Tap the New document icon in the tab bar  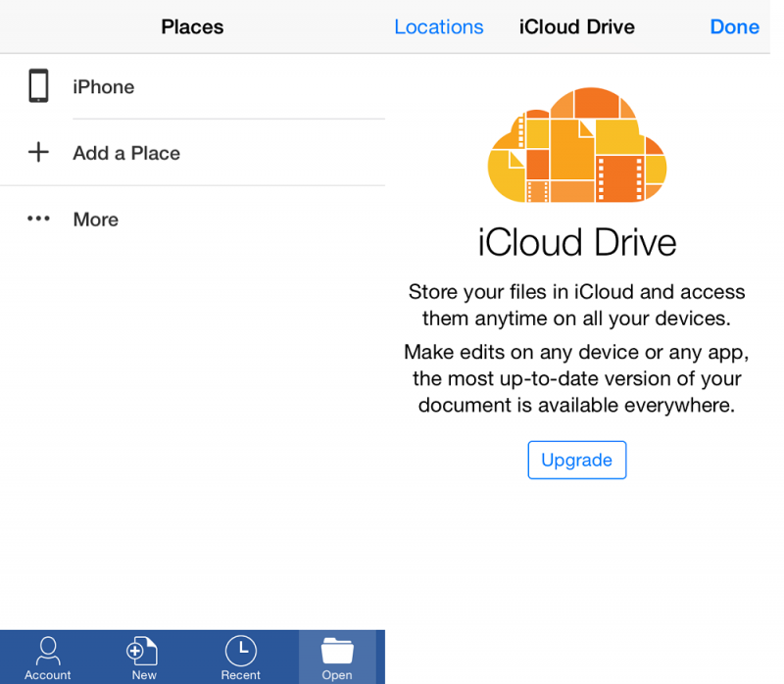coord(142,650)
